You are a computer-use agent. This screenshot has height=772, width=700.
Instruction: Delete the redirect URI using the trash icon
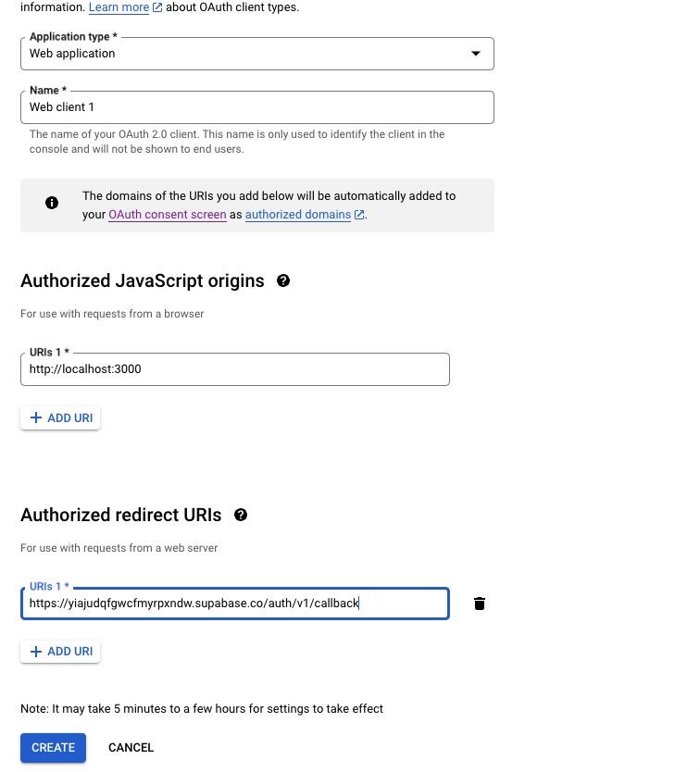(480, 603)
